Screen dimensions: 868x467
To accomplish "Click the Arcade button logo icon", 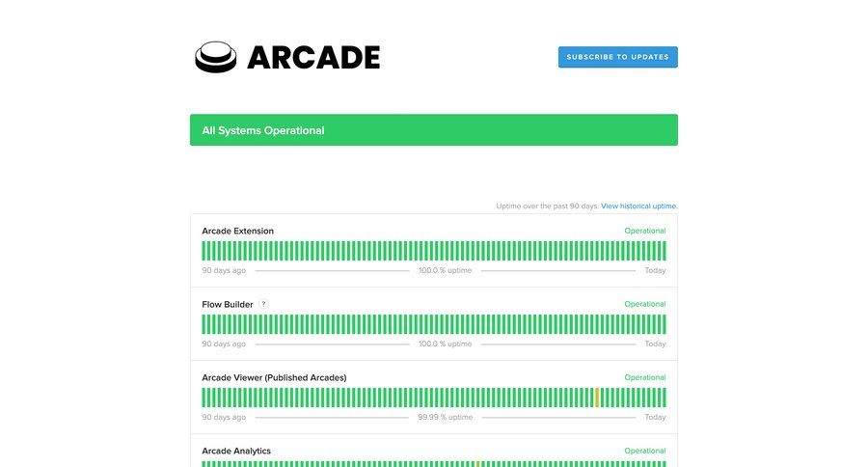I will click(x=215, y=57).
